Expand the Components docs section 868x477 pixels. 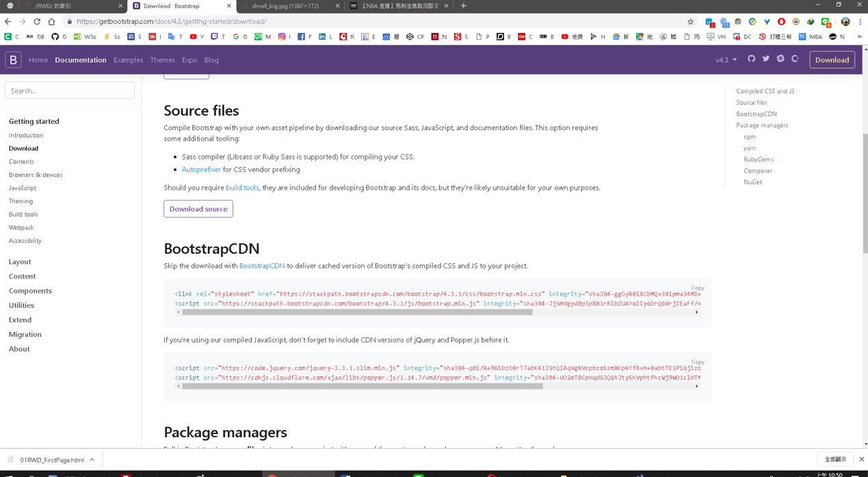click(30, 291)
